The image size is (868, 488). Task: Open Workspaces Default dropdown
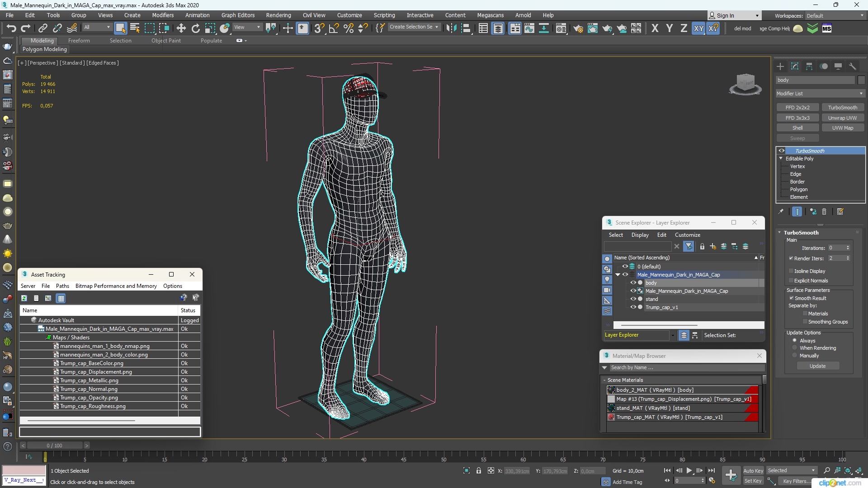(x=835, y=16)
